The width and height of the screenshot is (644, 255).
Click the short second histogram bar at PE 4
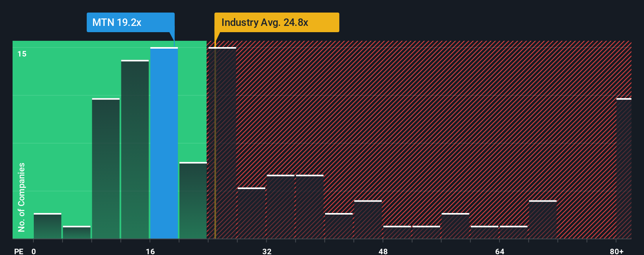point(77,232)
